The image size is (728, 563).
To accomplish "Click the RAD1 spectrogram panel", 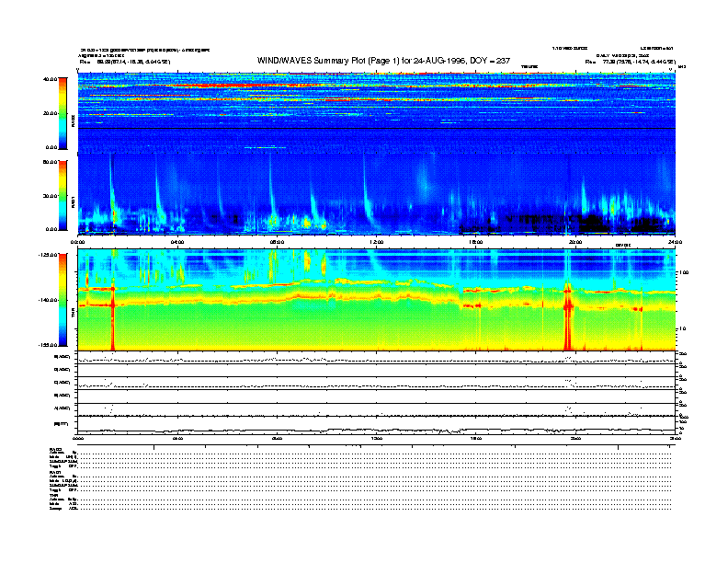I will tap(377, 194).
